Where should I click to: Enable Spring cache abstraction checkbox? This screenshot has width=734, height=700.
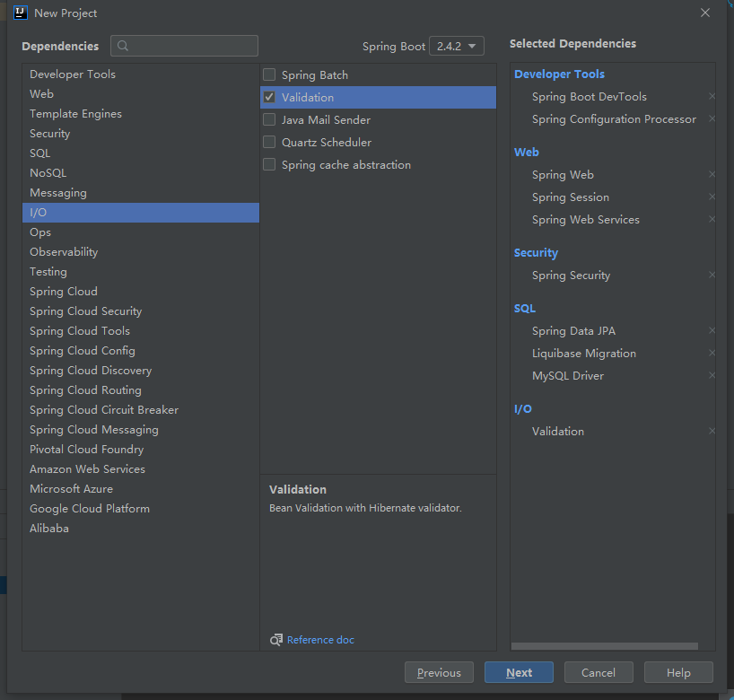[x=269, y=165]
